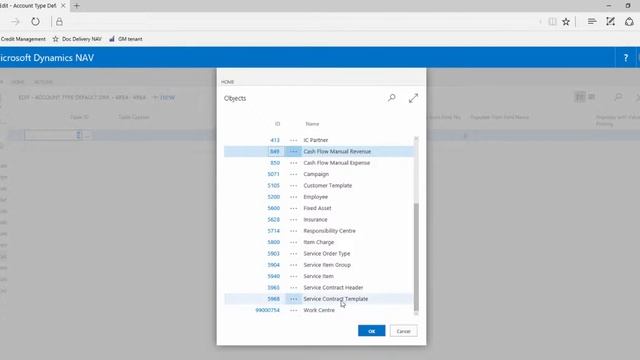The image size is (640, 360).
Task: Click the Objects list vertical scrollbar thumb
Action: click(416, 256)
